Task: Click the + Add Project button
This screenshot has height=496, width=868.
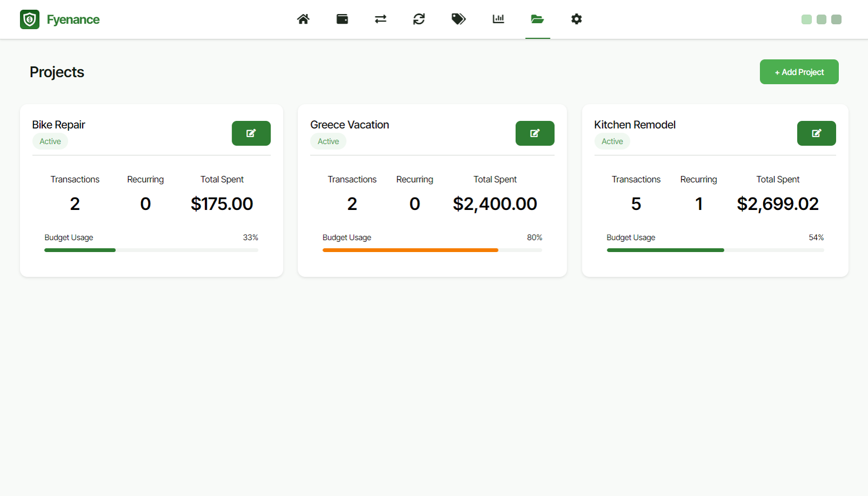Action: pos(799,71)
